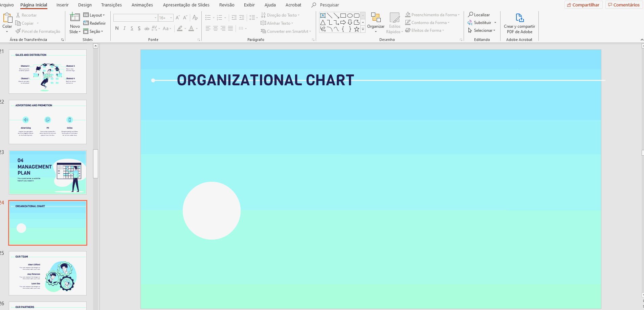Viewport: 644px width, 310px height.
Task: Click the numbered list icon
Action: pyautogui.click(x=220, y=18)
